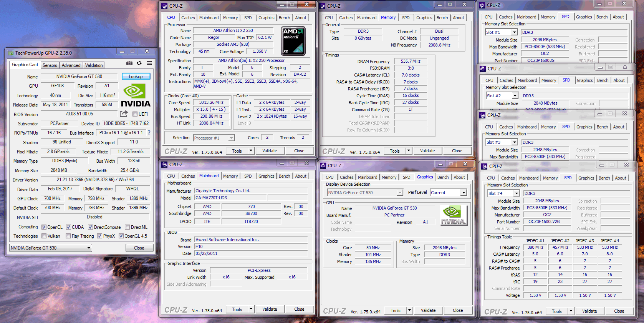Click title icon of CPU-Z CPU window
This screenshot has height=323, width=644.
click(x=164, y=6)
